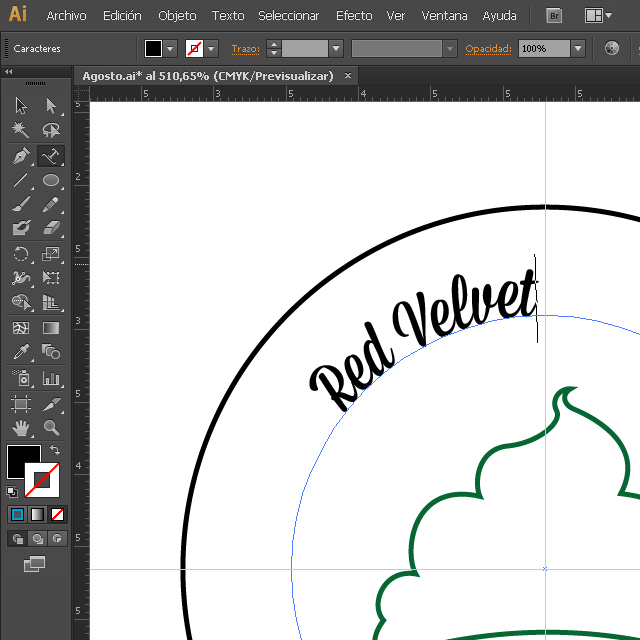Open the variable width profile dropdown
The width and height of the screenshot is (640, 640).
450,49
